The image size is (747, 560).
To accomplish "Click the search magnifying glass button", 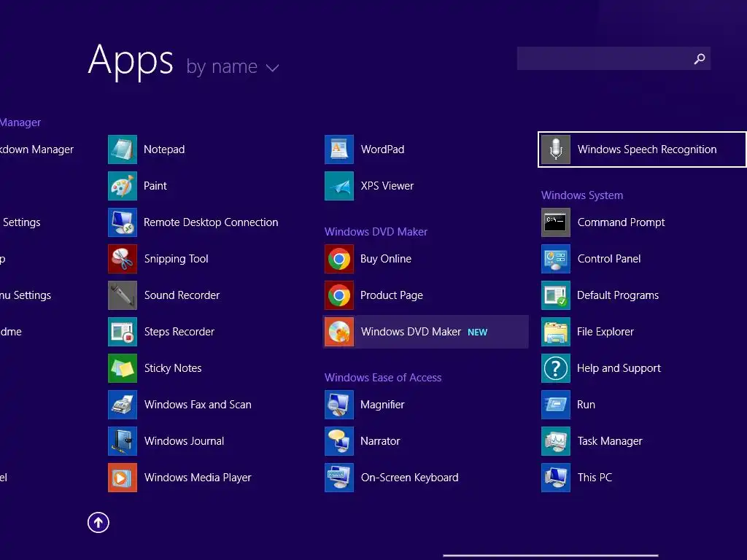I will pyautogui.click(x=700, y=58).
